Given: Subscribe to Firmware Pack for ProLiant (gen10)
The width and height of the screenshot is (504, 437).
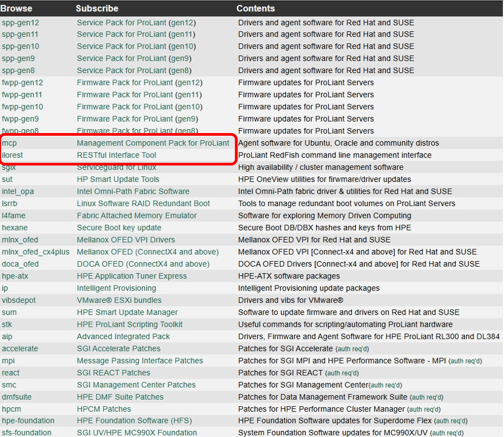Looking at the screenshot, I should 140,107.
